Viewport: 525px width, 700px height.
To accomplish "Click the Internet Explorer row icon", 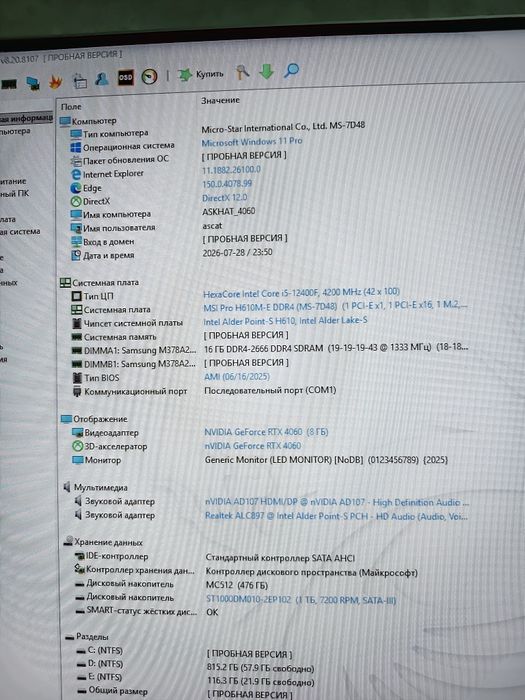I will click(76, 175).
